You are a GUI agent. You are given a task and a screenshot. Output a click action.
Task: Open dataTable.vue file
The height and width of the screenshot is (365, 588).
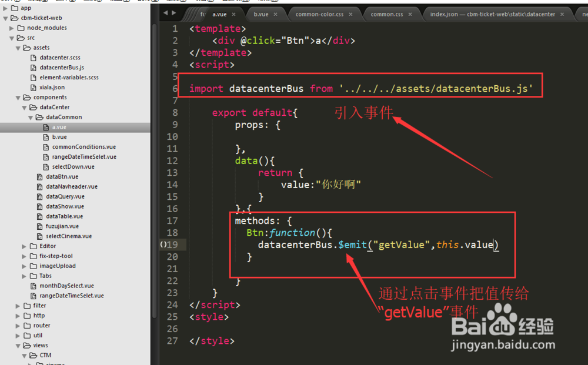pos(65,217)
